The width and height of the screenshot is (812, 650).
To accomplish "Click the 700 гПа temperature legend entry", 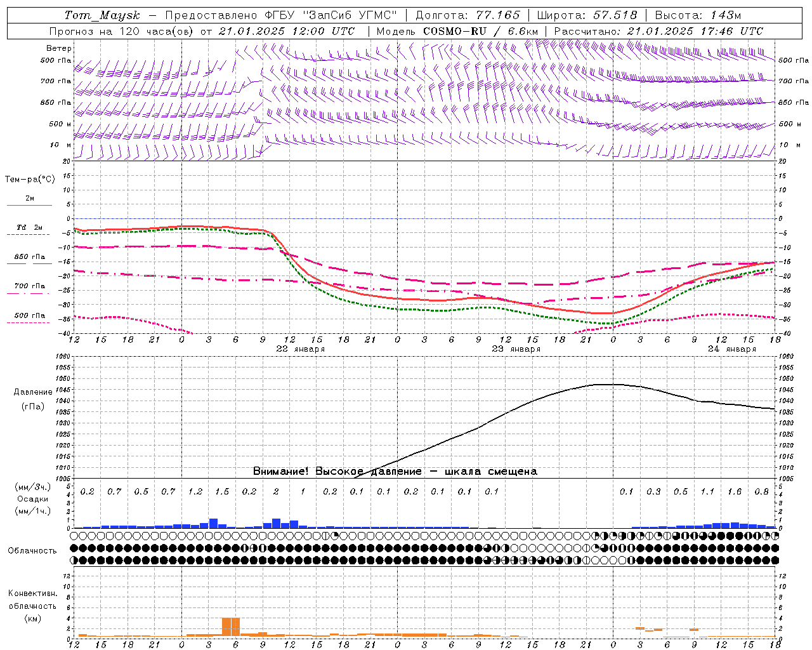I will pos(29,288).
